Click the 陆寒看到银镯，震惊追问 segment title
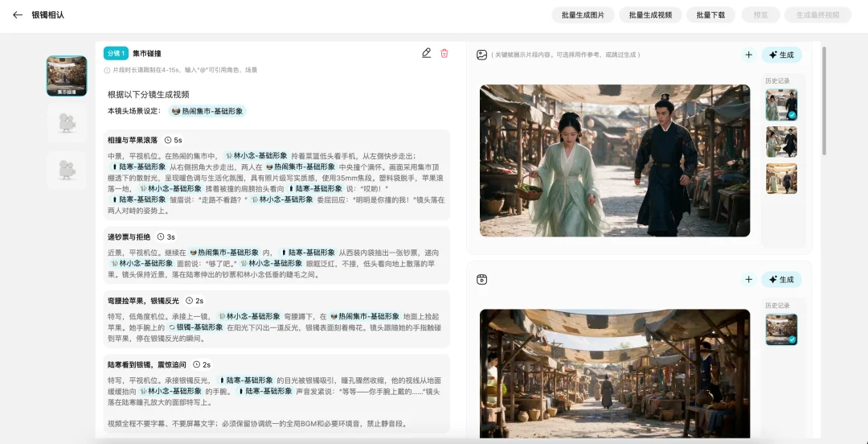The width and height of the screenshot is (868, 444). 147,364
